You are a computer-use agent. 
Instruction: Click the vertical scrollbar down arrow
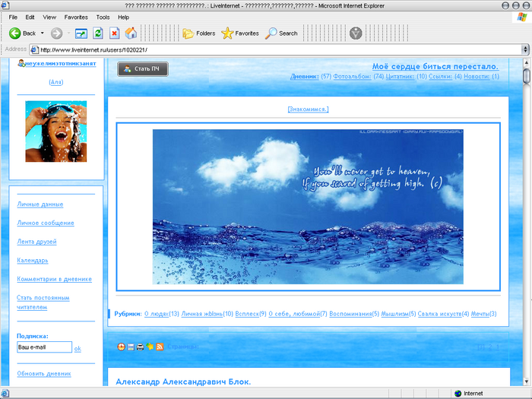point(527,382)
